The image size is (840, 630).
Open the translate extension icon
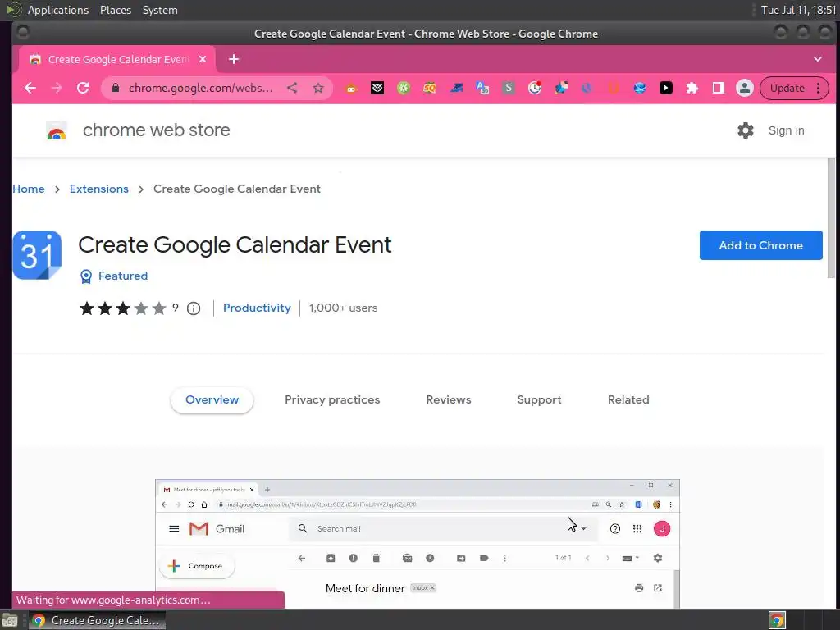(482, 88)
